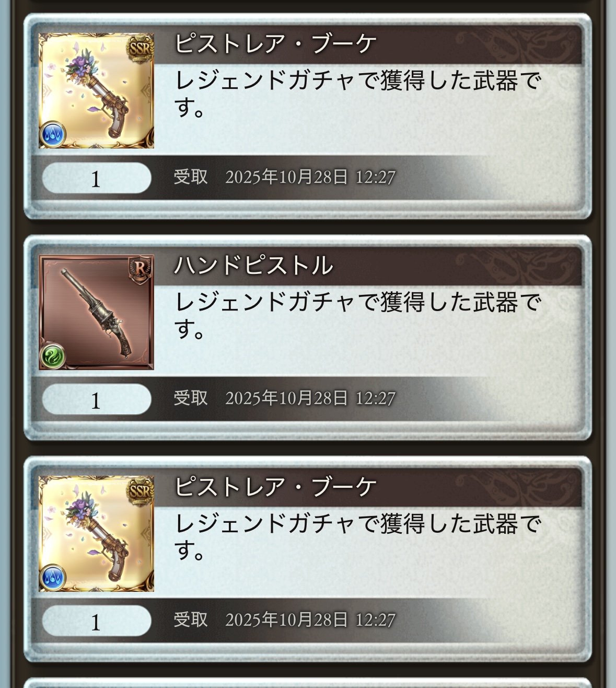This screenshot has width=616, height=688.
Task: Open the first ピストレア・ブーケ weapon thumbnail
Action: pyautogui.click(x=97, y=91)
